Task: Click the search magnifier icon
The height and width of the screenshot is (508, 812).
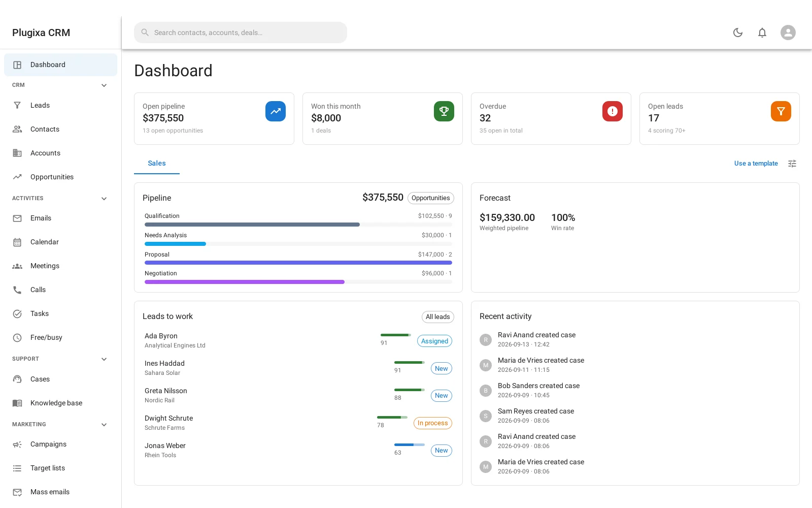Action: point(145,33)
